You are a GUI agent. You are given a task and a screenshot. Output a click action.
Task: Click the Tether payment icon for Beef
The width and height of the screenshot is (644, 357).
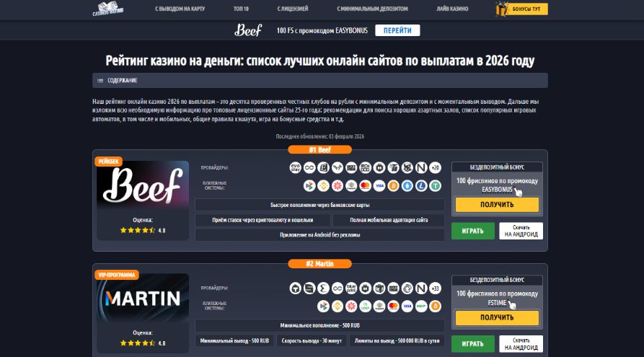click(x=435, y=186)
